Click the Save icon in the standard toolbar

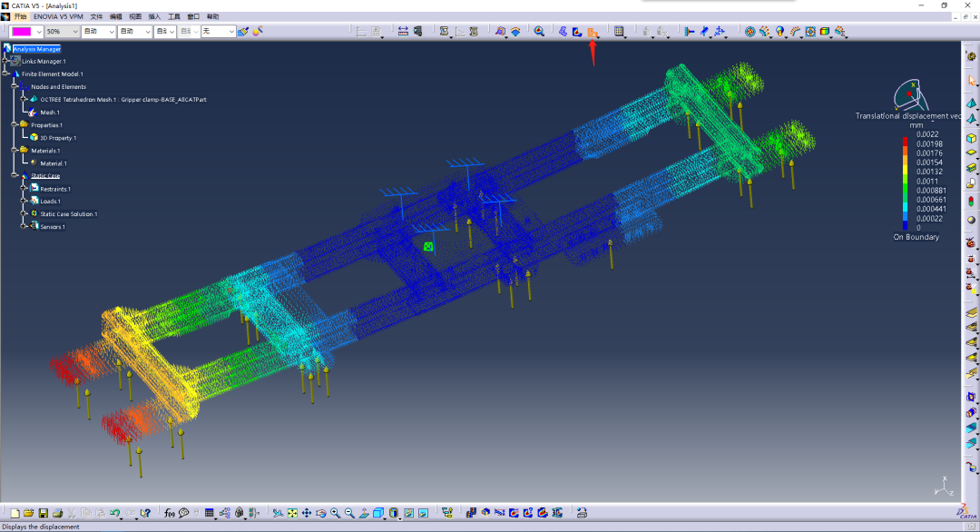(x=43, y=513)
